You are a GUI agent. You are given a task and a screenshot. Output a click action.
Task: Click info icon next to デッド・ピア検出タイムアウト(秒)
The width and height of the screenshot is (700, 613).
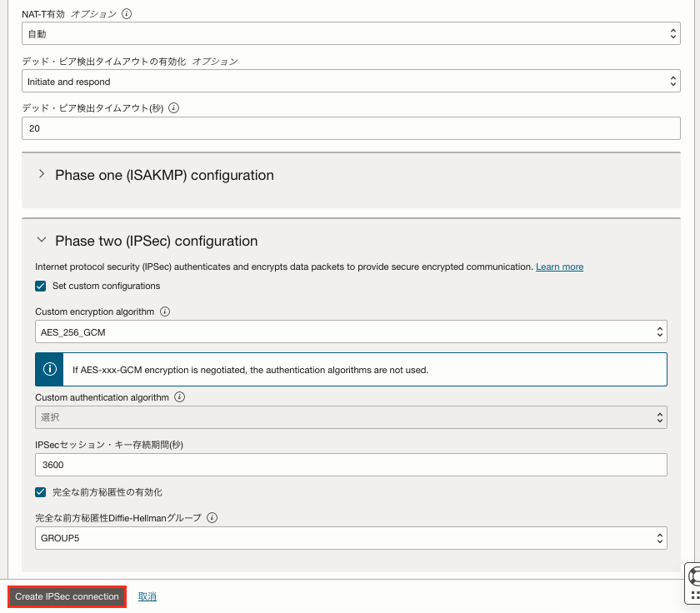point(173,108)
